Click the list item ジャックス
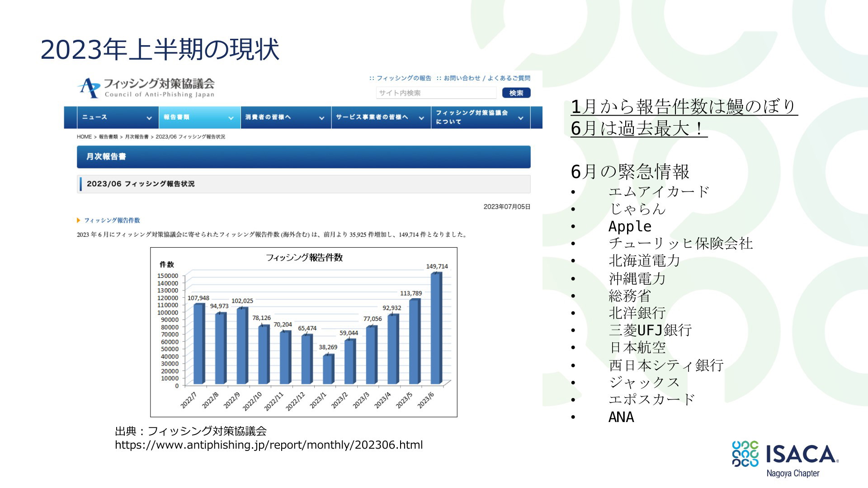The image size is (868, 488). click(x=644, y=382)
